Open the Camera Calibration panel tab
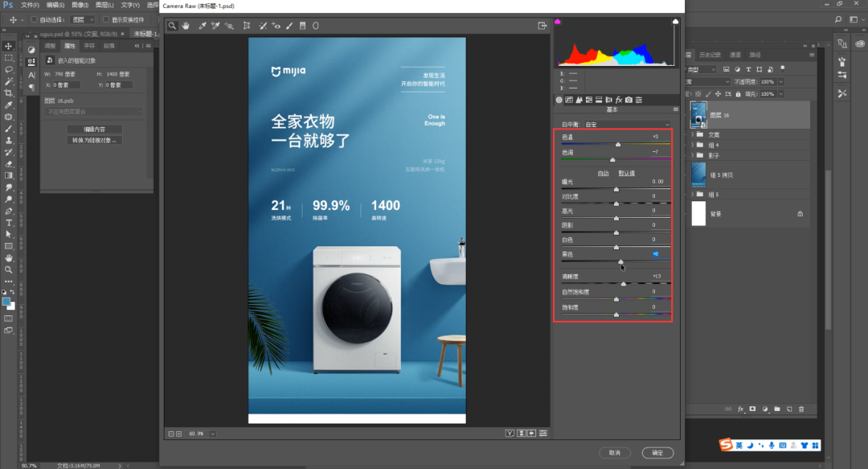This screenshot has height=469, width=868. click(x=628, y=100)
